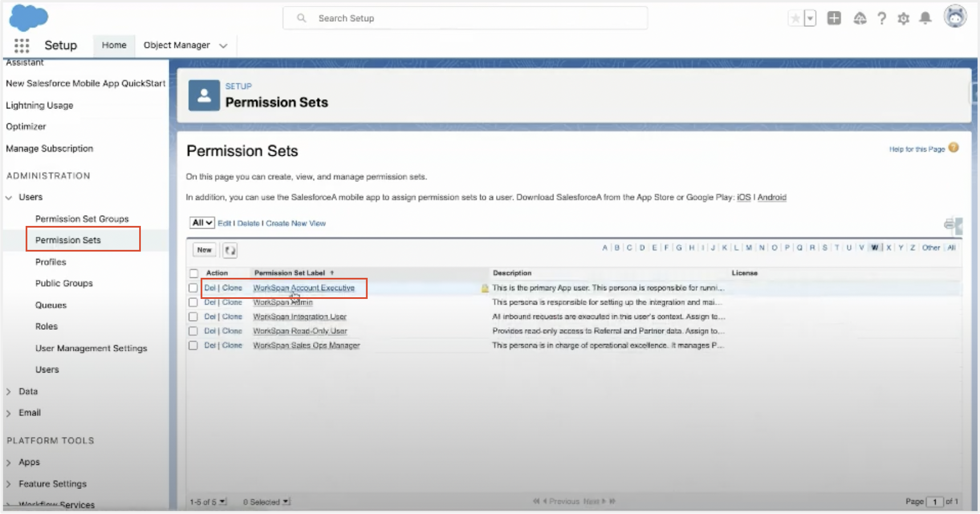This screenshot has height=514, width=980.
Task: Click the Edit view link
Action: click(224, 224)
